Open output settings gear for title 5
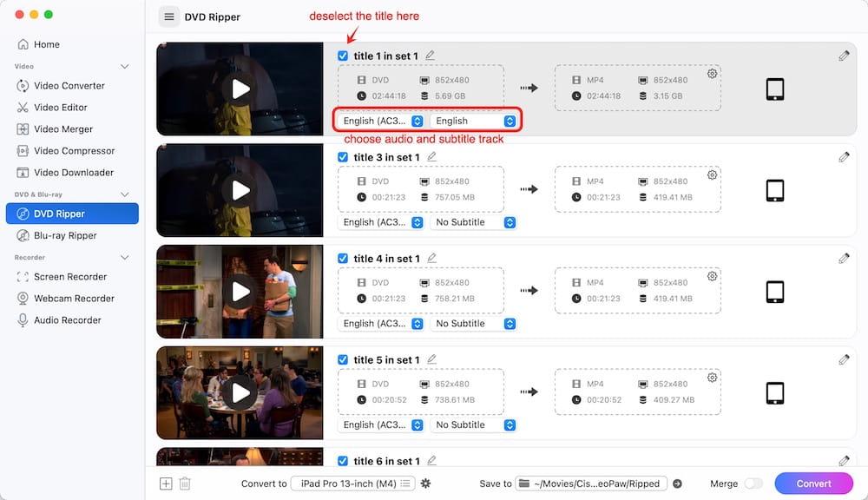The width and height of the screenshot is (868, 500). (712, 377)
